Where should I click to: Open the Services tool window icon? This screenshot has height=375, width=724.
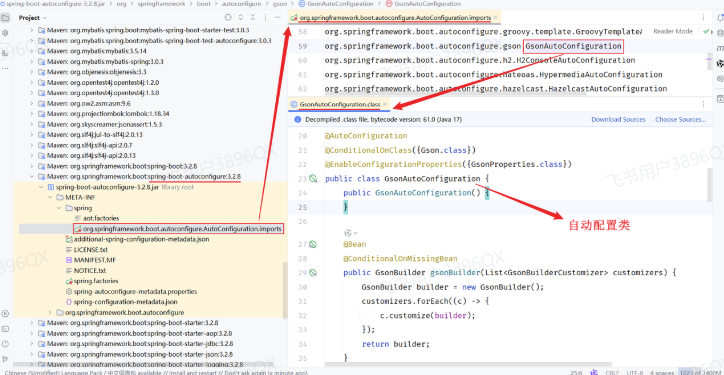click(x=5, y=314)
